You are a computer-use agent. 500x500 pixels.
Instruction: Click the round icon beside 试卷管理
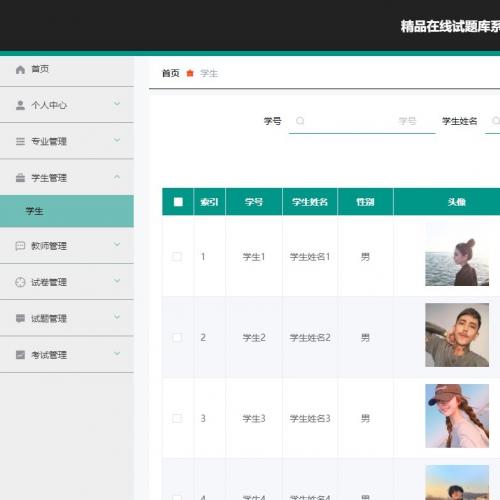20,282
